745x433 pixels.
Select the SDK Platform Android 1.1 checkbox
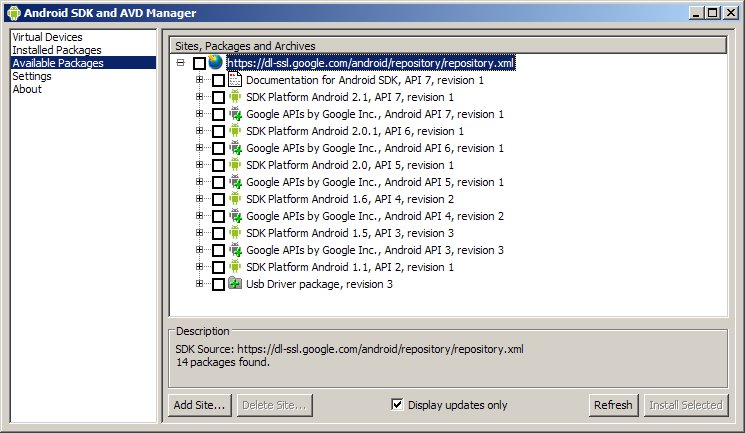[218, 268]
